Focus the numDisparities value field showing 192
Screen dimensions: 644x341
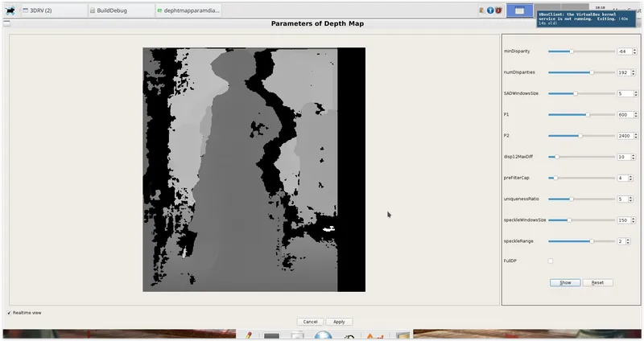coord(623,72)
